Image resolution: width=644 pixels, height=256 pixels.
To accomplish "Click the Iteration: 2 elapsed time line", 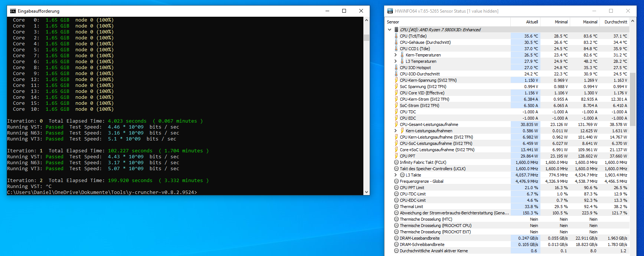I will pyautogui.click(x=108, y=181).
